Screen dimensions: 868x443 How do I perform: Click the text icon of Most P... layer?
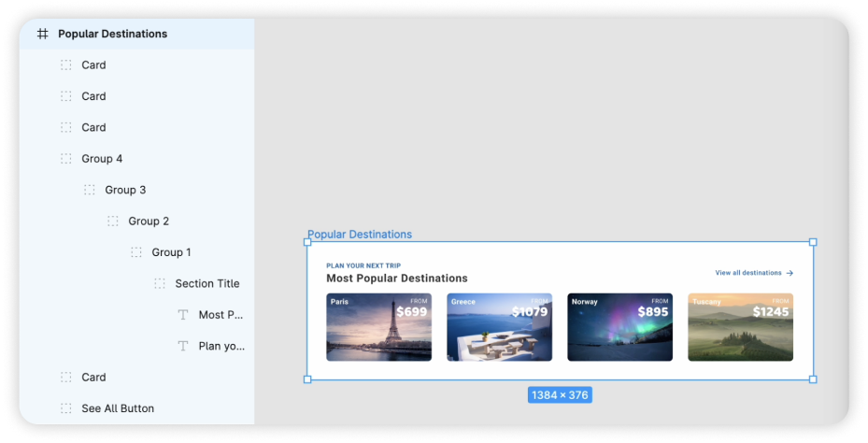(183, 315)
